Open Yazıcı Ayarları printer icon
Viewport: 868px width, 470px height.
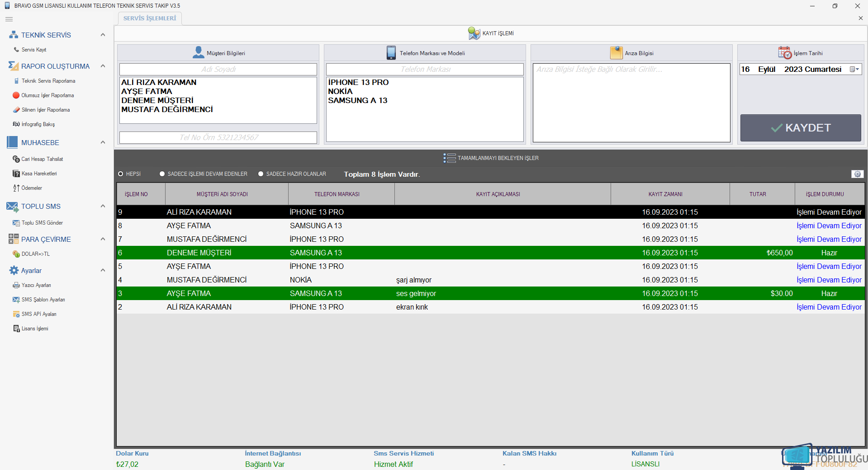[16, 285]
